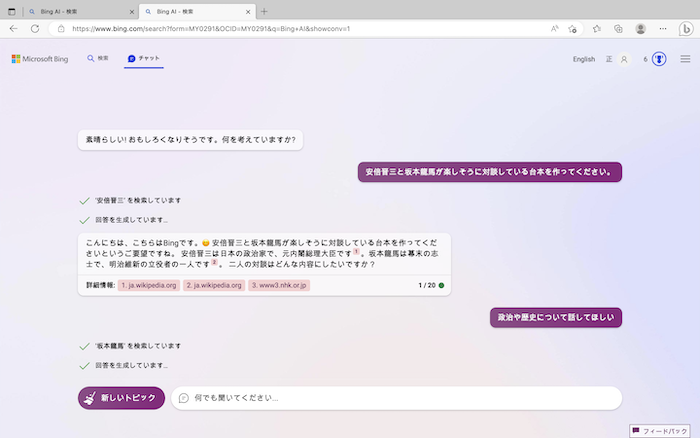Image resolution: width=700 pixels, height=438 pixels.
Task: Open a new browser tab with plus button
Action: pos(264,11)
